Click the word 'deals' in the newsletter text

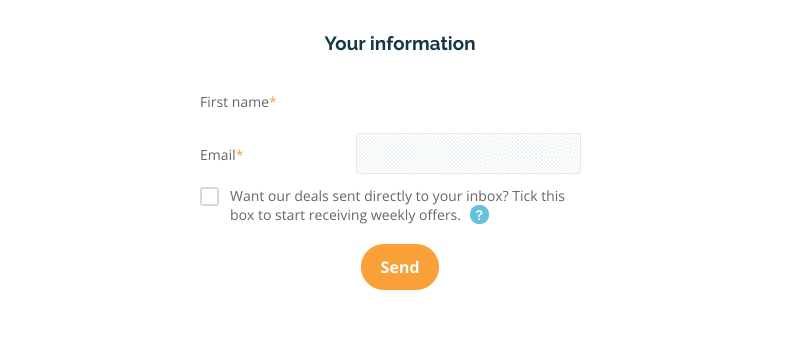(311, 196)
